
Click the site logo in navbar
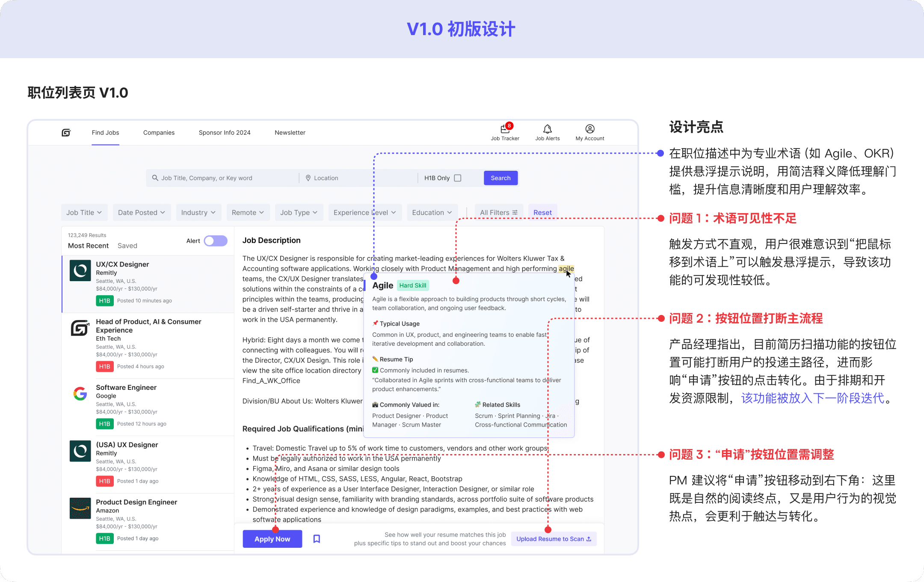66,133
